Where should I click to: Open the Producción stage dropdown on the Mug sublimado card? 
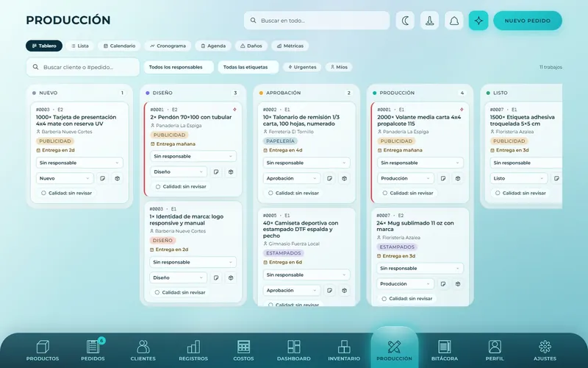[406, 284]
